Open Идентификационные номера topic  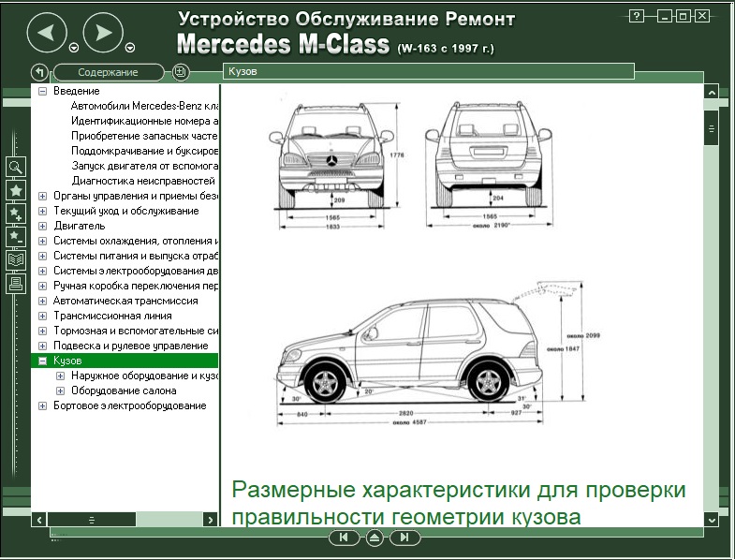(144, 121)
